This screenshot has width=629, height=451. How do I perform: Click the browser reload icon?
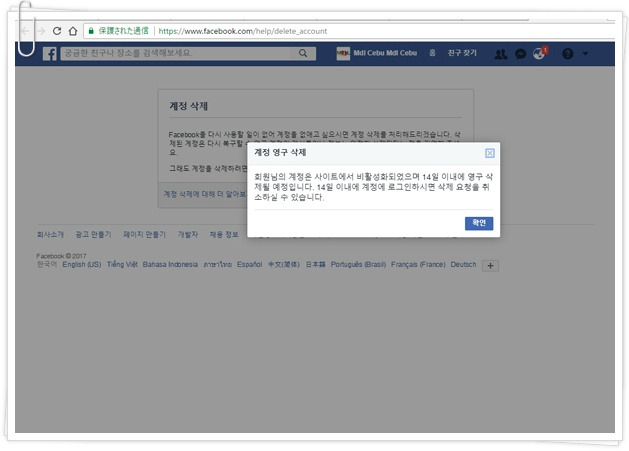[x=57, y=31]
